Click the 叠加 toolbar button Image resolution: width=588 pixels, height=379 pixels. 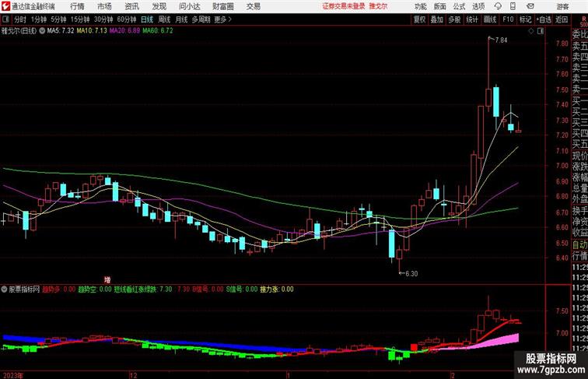click(437, 19)
